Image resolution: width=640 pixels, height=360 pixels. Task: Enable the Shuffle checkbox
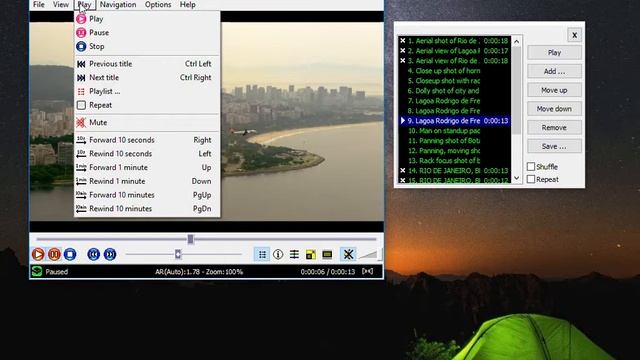(x=531, y=167)
